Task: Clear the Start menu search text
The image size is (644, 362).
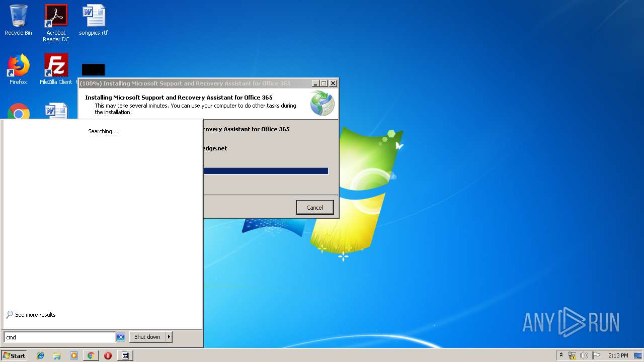Action: [x=121, y=337]
